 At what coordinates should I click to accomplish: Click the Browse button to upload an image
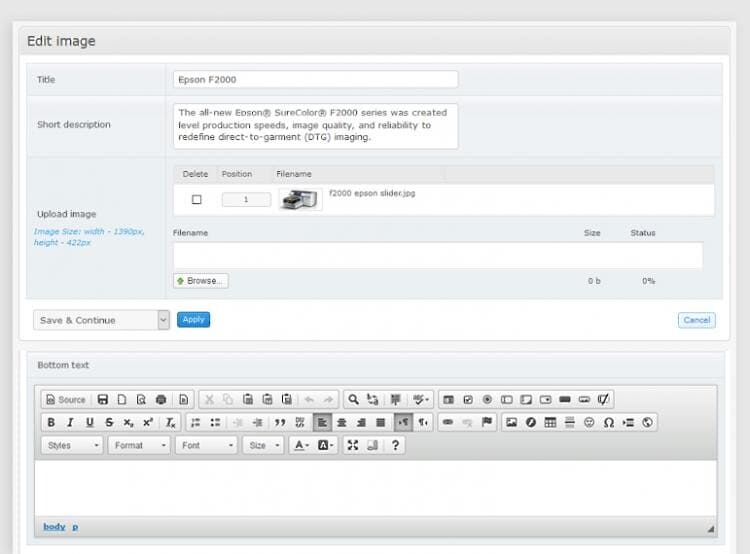[x=201, y=281]
